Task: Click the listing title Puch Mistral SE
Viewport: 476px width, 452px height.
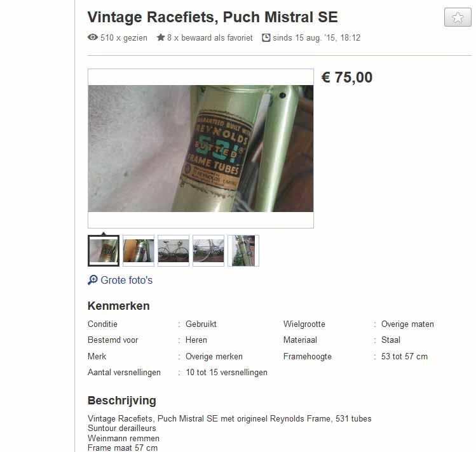Action: pyautogui.click(x=212, y=17)
